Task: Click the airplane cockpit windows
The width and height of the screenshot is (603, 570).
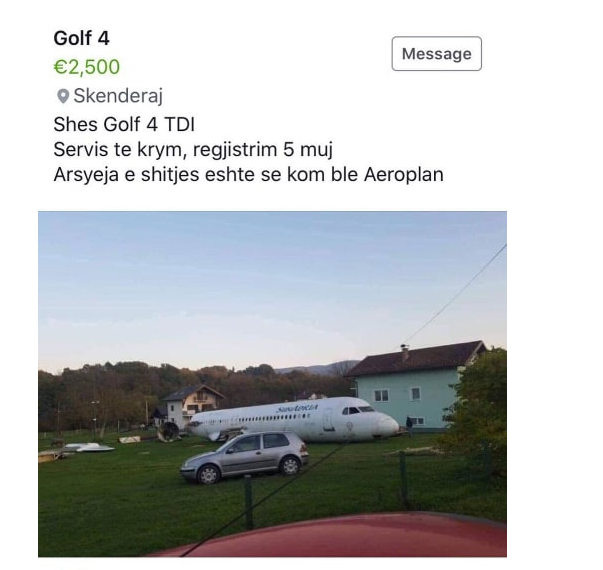Action: coord(357,410)
